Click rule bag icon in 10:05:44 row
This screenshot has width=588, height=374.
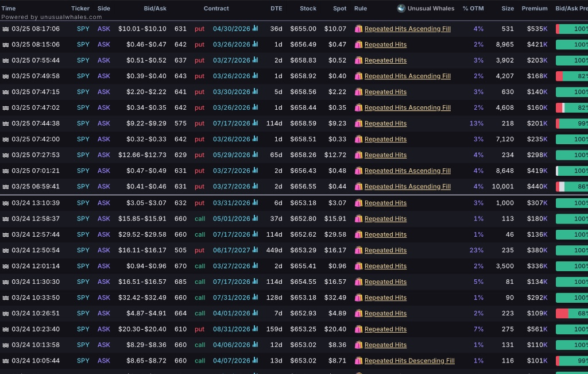[358, 360]
